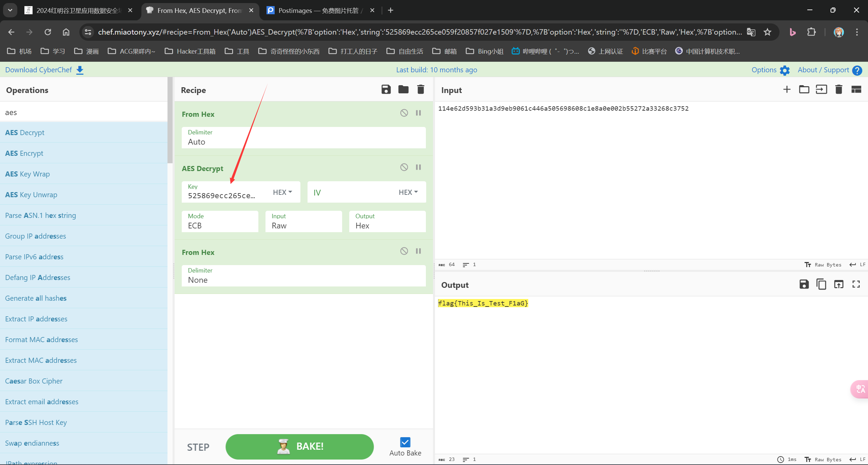The height and width of the screenshot is (465, 868).
Task: Open the 2024红明谷 browser tab
Action: point(78,11)
